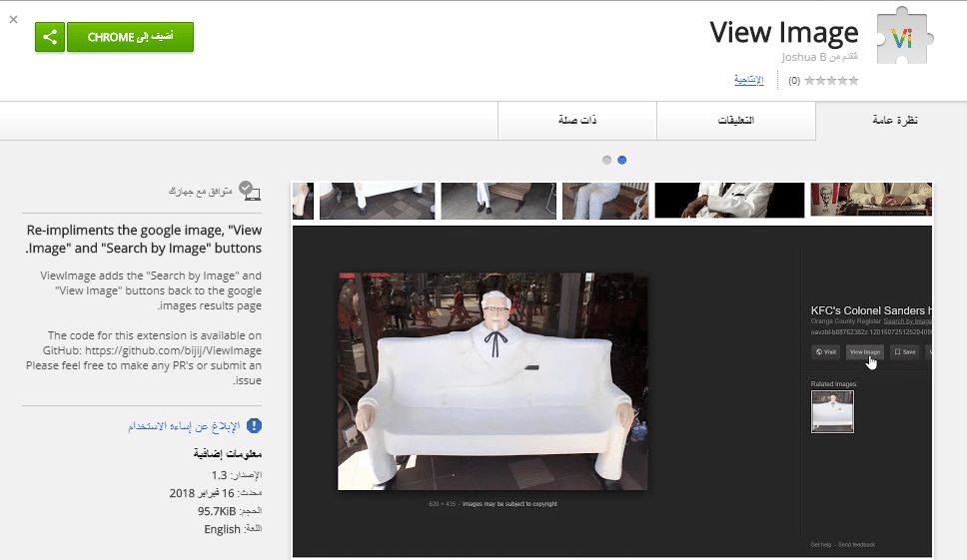Screen dimensions: 967x560
Task: Click the black-background white suit thumbnail
Action: [729, 201]
